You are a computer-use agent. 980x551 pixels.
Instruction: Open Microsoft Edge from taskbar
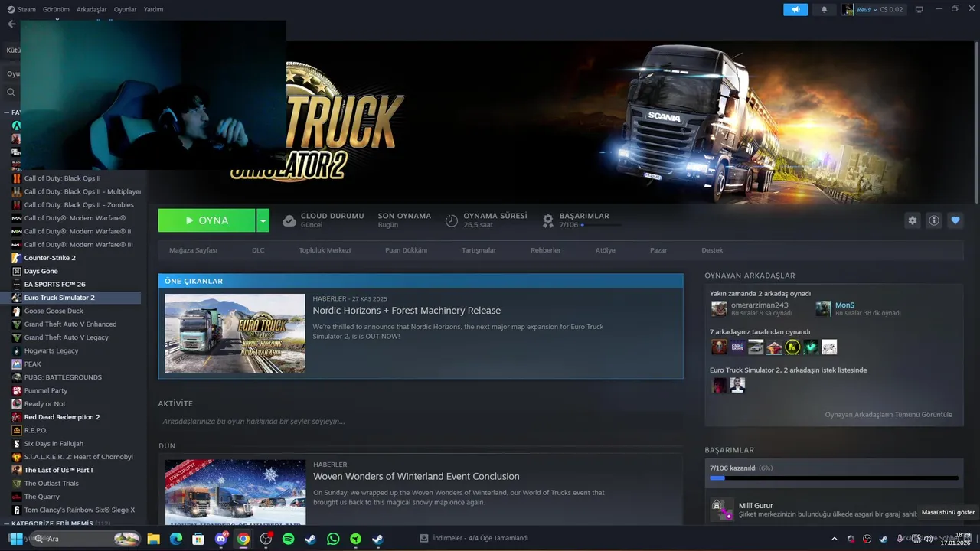pos(175,539)
